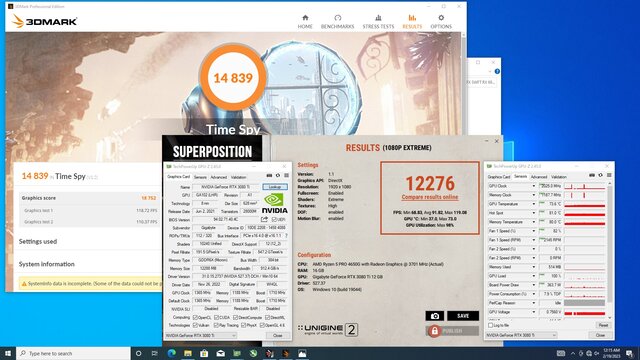This screenshot has height=360, width=640.
Task: Toggle the DirectML checkbox
Action: point(267,318)
